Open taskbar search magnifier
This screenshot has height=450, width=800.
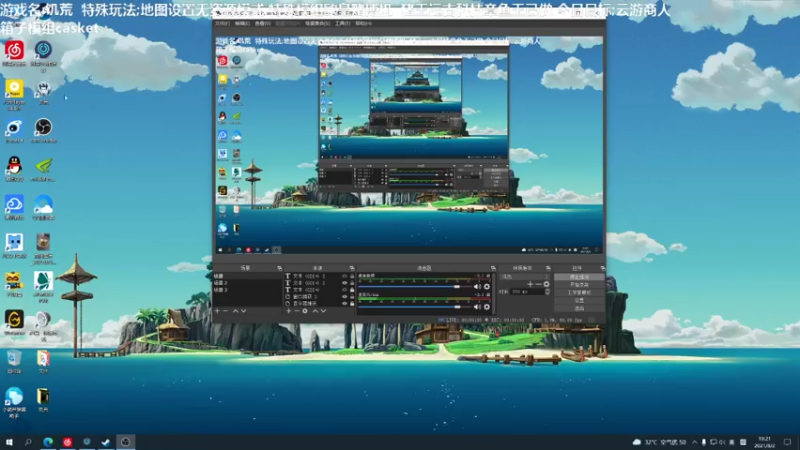28,442
